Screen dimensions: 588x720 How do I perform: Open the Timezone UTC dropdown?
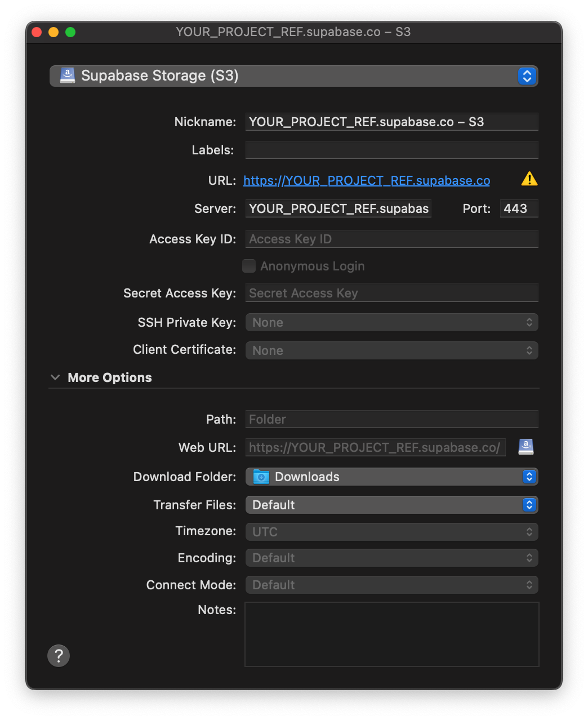point(392,532)
